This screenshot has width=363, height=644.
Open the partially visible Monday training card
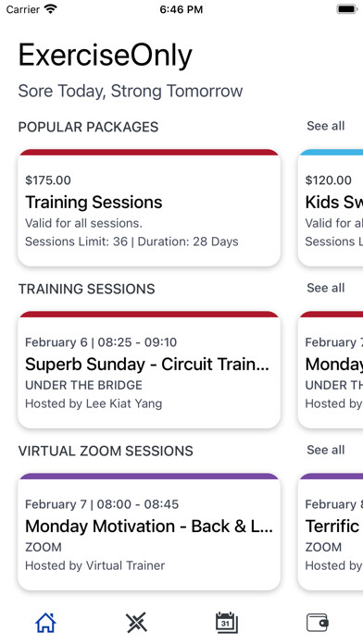331,369
